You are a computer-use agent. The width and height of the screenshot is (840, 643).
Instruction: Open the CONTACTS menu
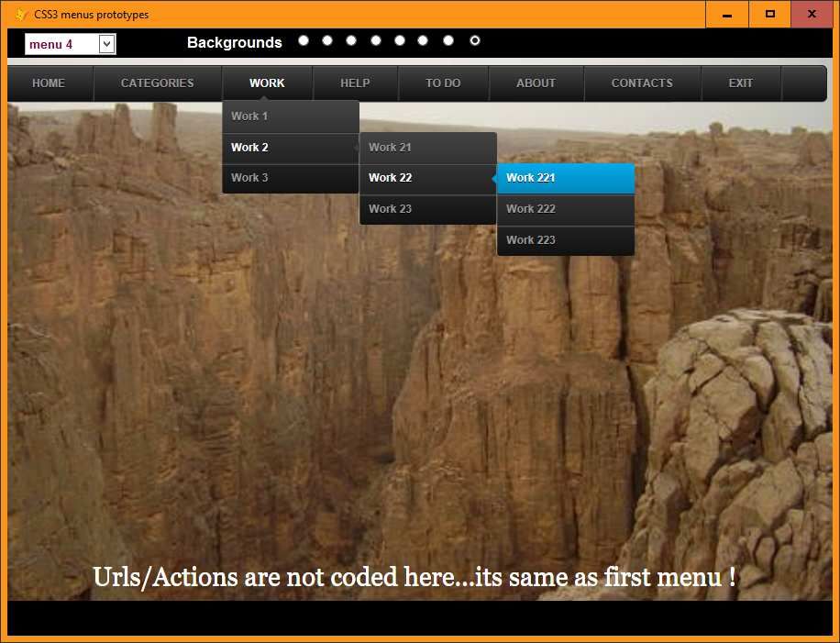(x=642, y=83)
